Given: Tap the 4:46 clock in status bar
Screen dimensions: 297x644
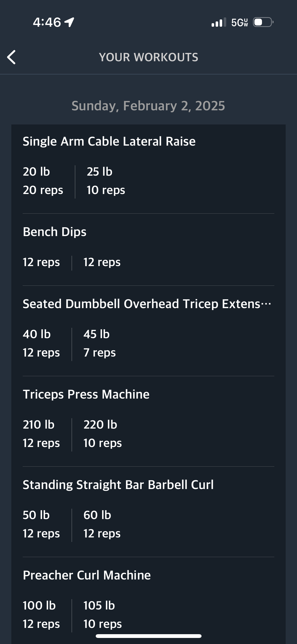Looking at the screenshot, I should coord(47,22).
